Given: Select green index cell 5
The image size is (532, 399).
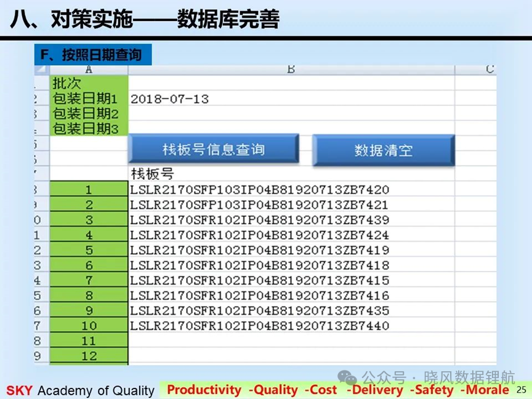Looking at the screenshot, I should pos(89,250).
